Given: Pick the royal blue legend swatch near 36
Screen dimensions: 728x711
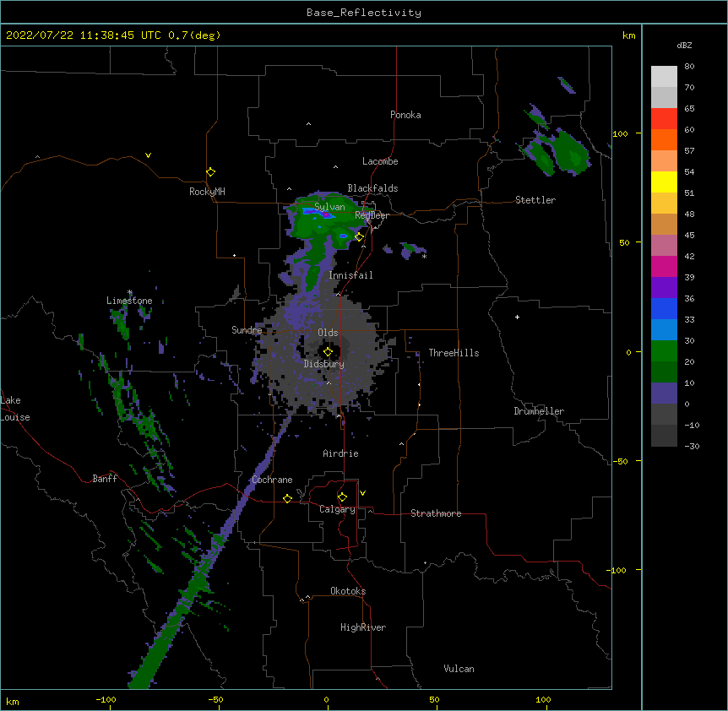Looking at the screenshot, I should 664,308.
